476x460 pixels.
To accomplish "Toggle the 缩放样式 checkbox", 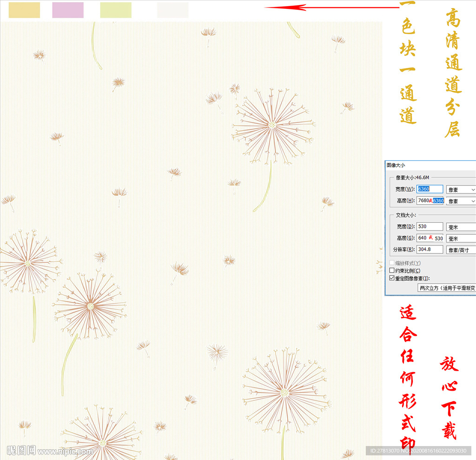I will click(392, 263).
